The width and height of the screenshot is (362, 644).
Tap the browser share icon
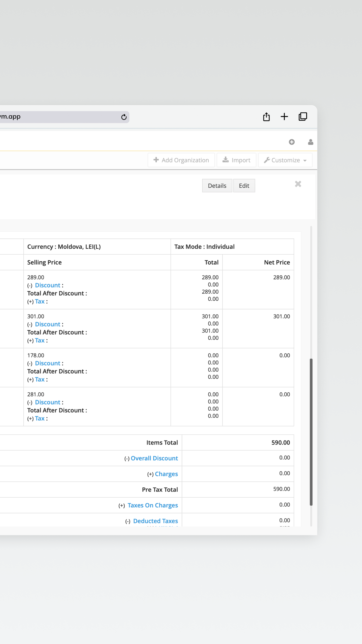(266, 117)
